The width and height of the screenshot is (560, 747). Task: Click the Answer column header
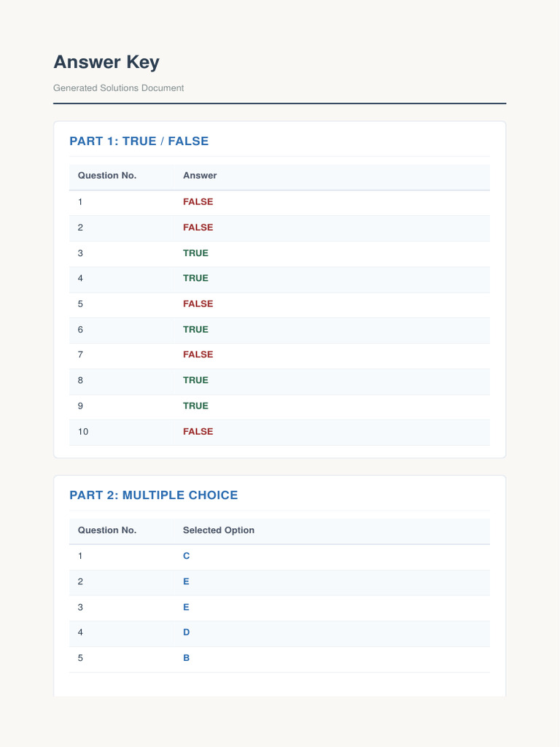coord(200,175)
